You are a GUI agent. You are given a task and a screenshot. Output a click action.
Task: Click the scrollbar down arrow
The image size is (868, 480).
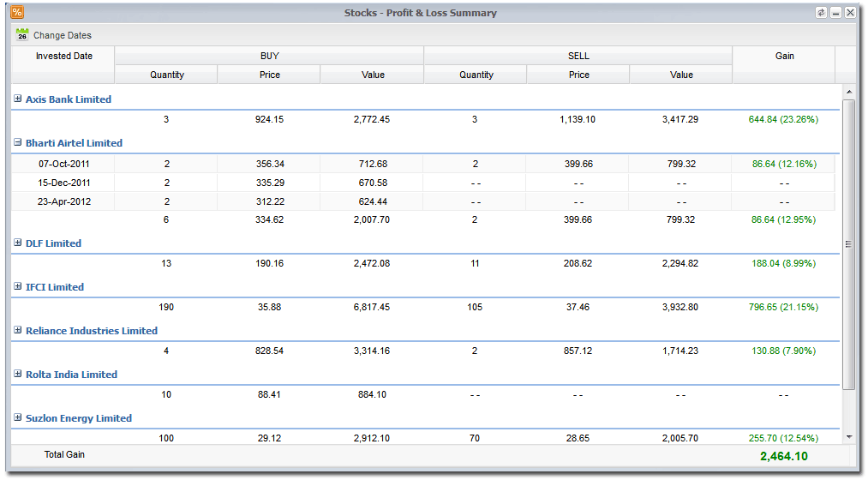click(849, 437)
